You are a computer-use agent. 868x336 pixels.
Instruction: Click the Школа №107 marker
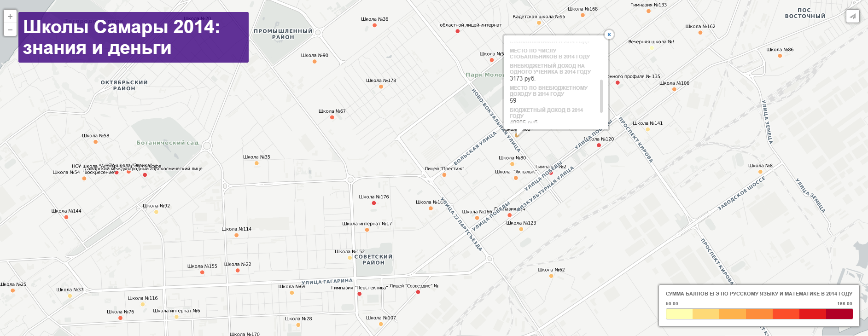tap(381, 324)
